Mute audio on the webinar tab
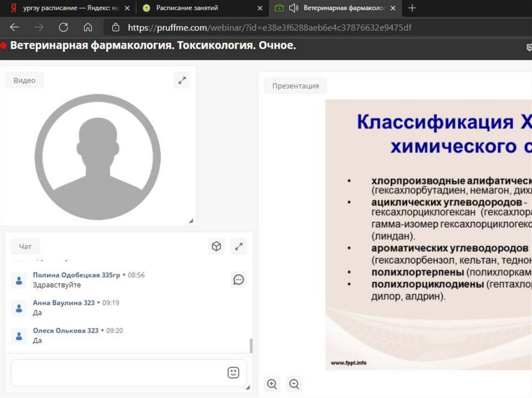This screenshot has height=398, width=532. (x=294, y=8)
